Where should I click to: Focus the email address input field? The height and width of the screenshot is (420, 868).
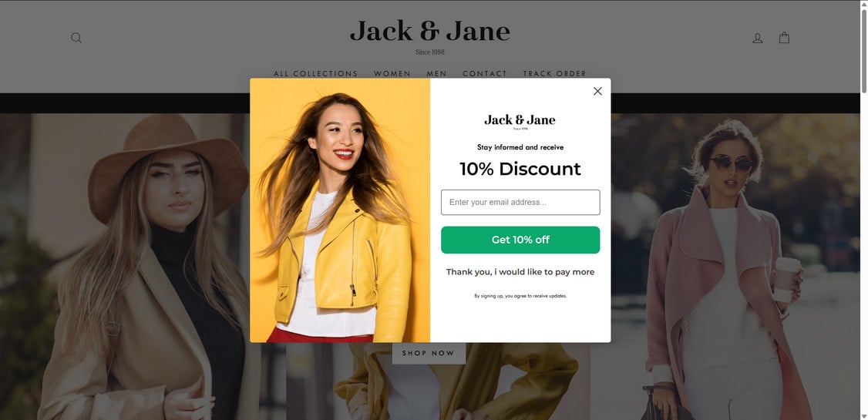pyautogui.click(x=520, y=202)
